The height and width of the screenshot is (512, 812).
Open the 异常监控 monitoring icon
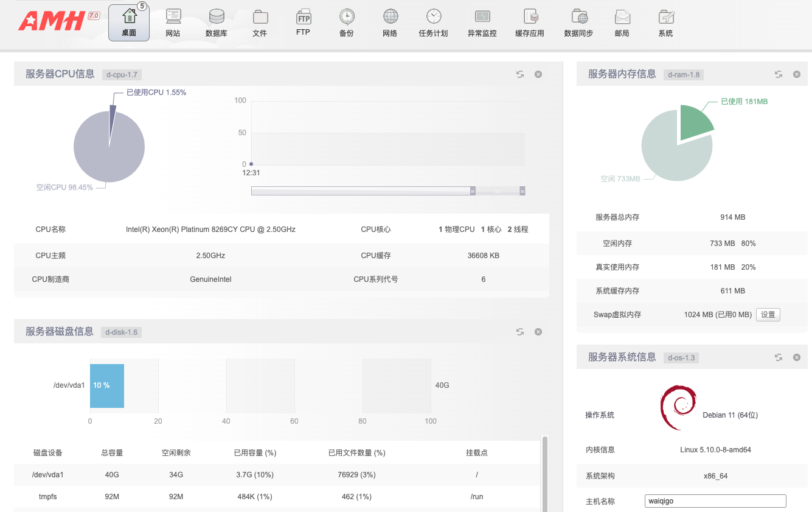click(482, 23)
